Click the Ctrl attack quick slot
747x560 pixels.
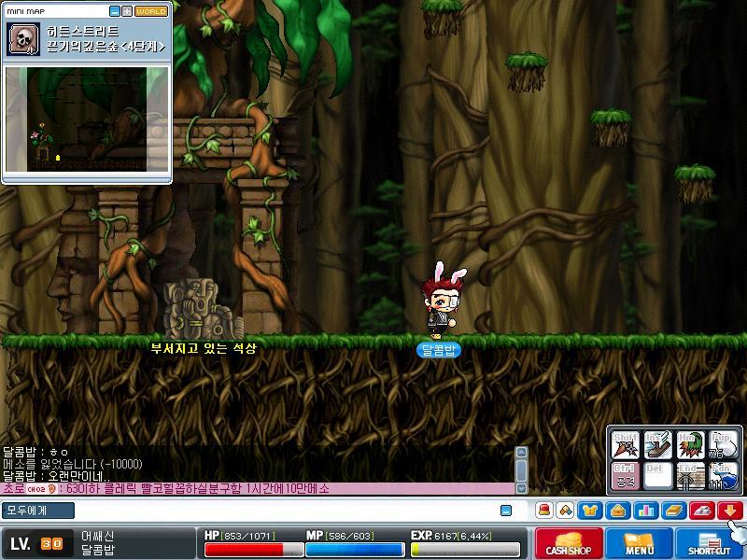625,476
